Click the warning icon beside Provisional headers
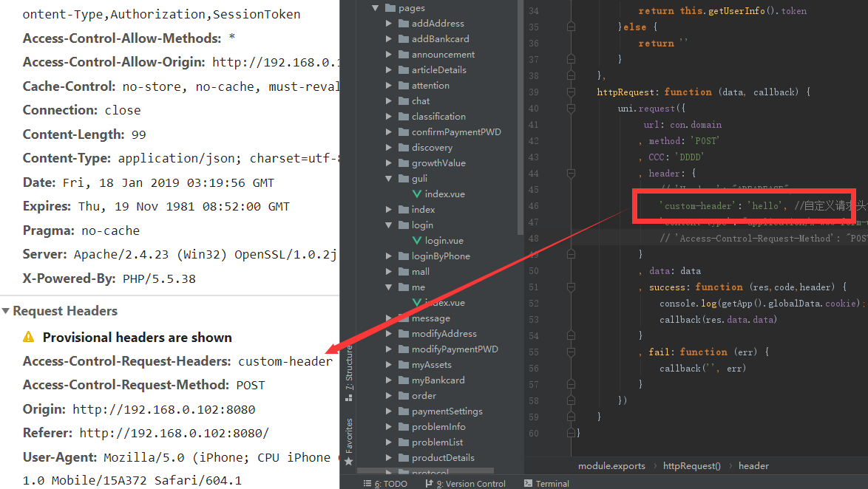The width and height of the screenshot is (868, 489). click(29, 338)
